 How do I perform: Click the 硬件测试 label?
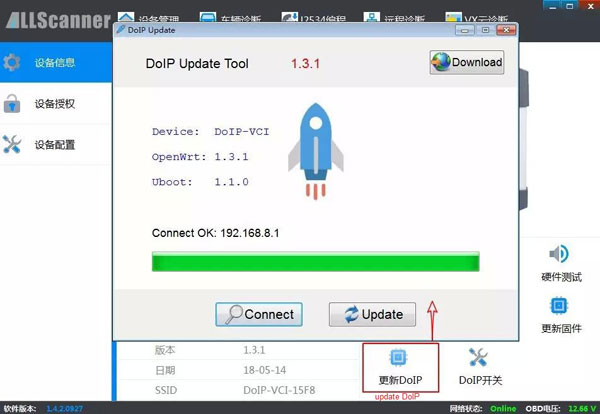pos(561,277)
